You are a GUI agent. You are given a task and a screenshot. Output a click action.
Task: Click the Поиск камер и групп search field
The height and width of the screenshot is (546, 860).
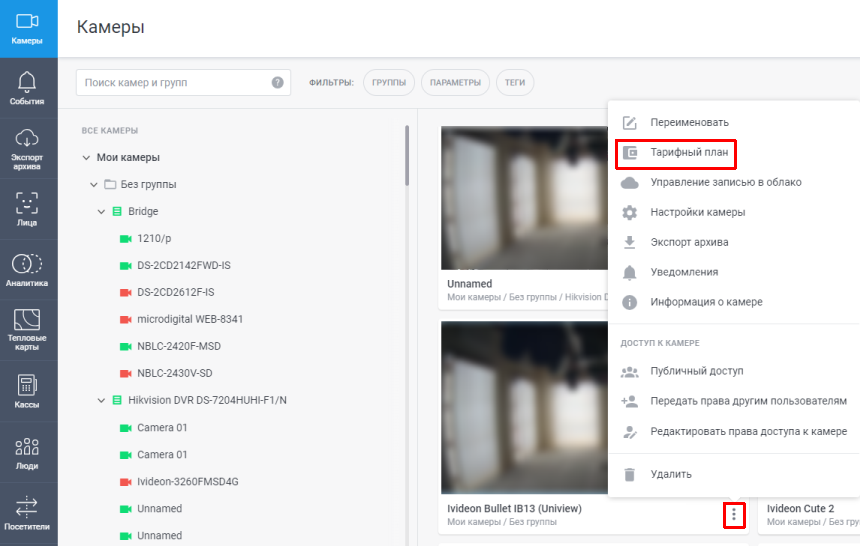point(183,82)
